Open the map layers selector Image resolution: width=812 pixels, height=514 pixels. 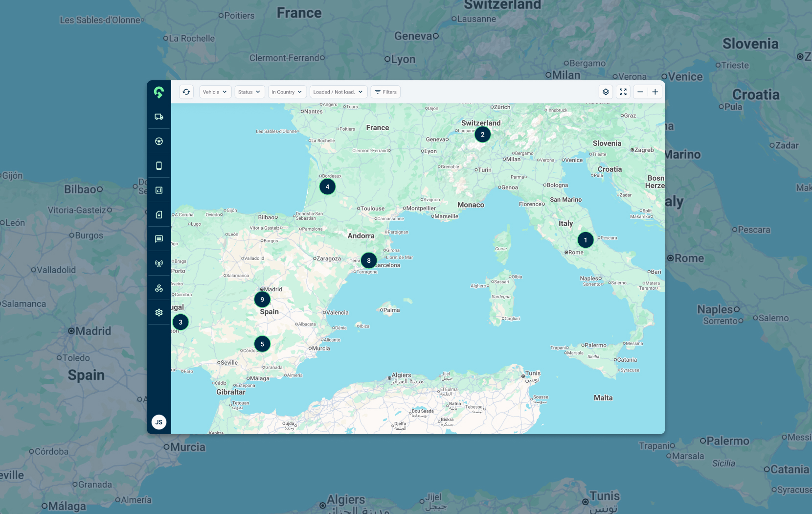pos(606,92)
